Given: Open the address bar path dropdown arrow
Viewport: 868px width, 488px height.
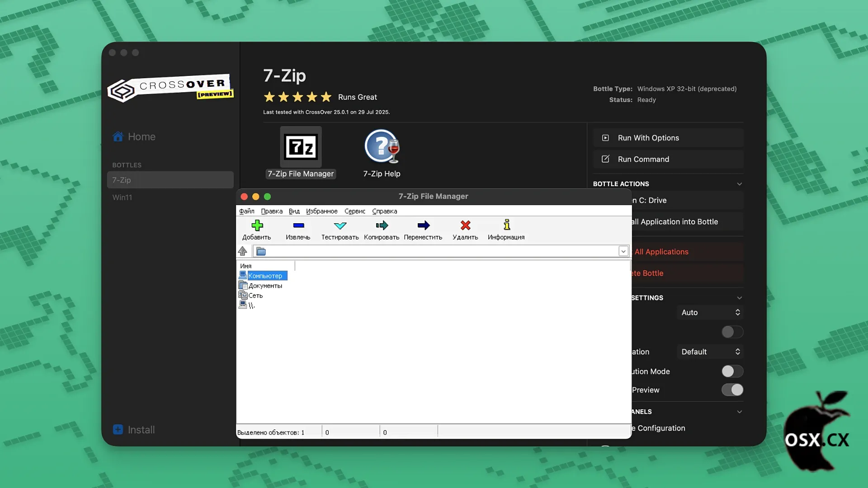Looking at the screenshot, I should 623,251.
